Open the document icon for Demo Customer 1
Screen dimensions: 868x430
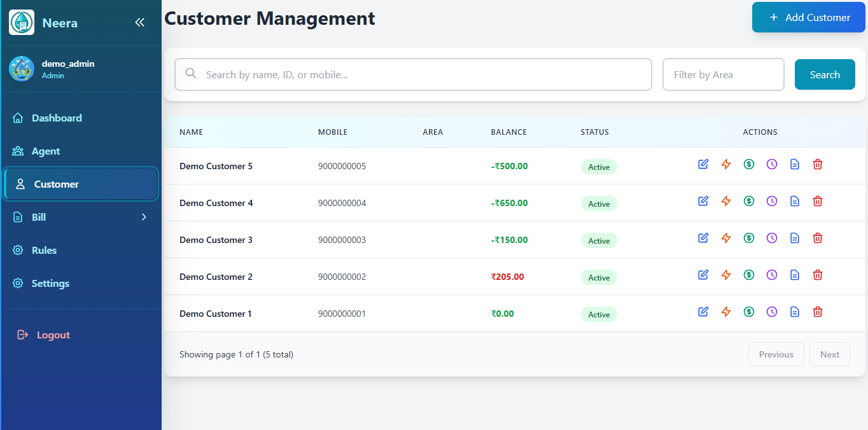pos(794,311)
